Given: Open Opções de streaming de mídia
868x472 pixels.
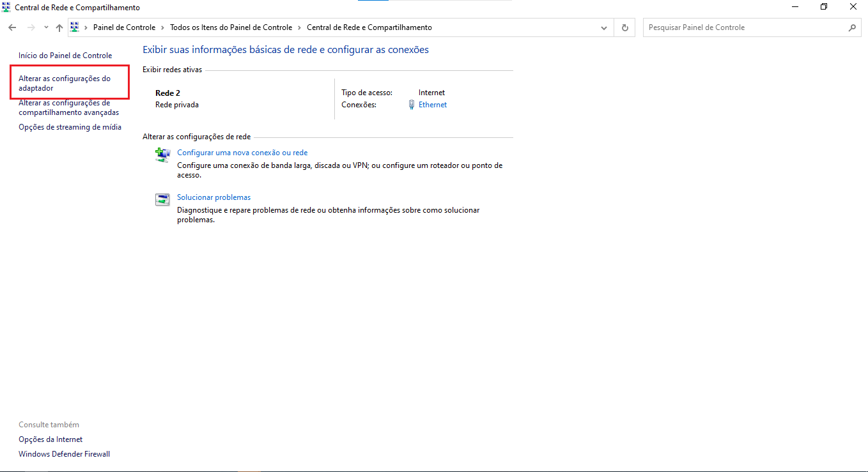Looking at the screenshot, I should pyautogui.click(x=70, y=127).
